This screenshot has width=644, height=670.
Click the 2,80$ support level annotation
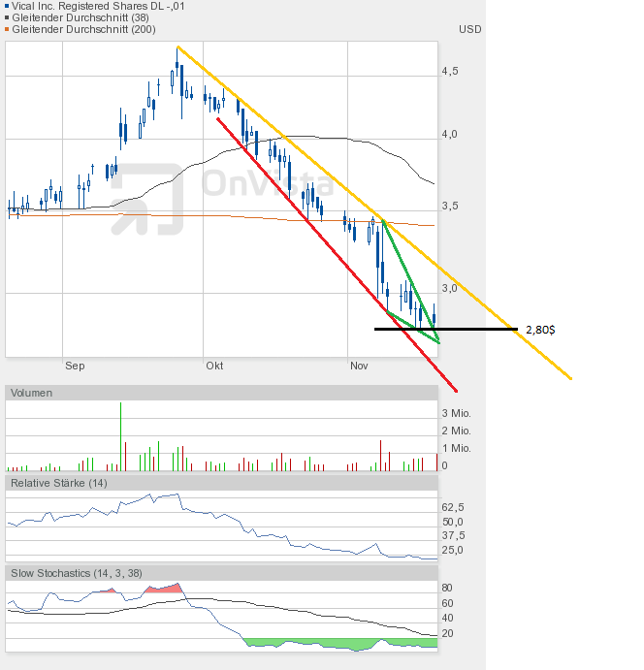tap(540, 330)
